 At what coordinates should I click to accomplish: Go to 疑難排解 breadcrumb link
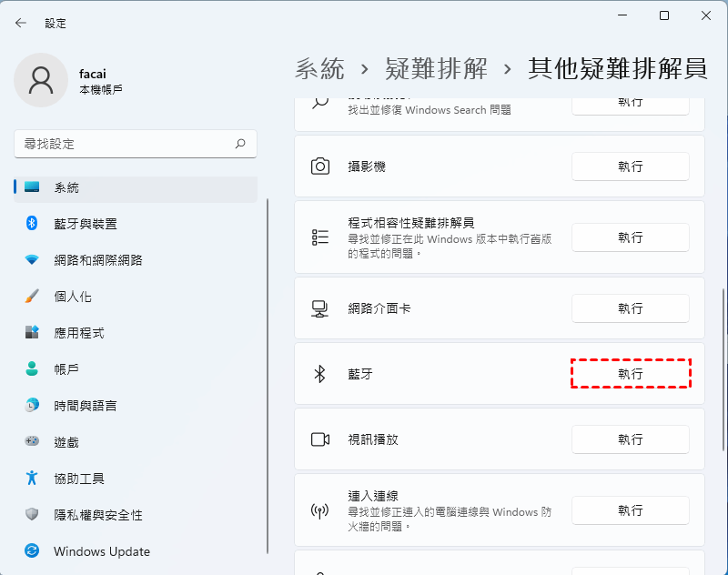436,68
